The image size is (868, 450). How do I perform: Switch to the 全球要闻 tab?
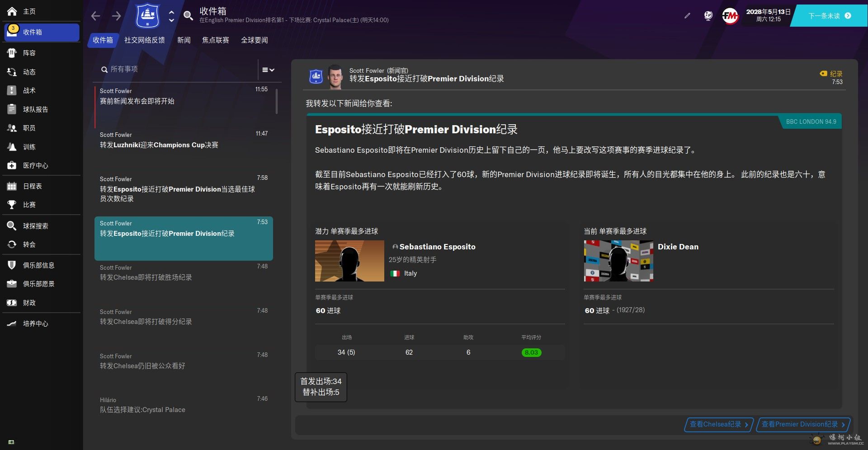point(255,40)
